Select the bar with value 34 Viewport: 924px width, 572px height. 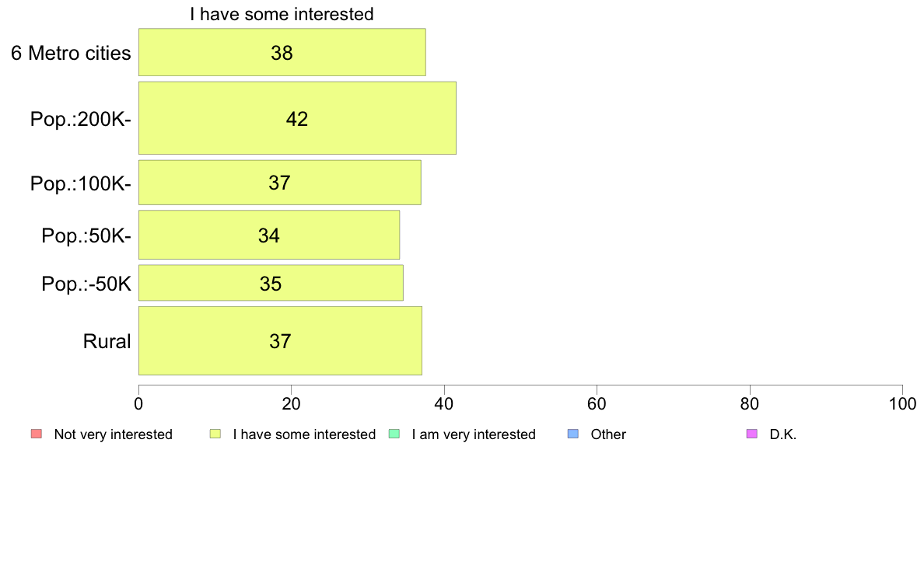pyautogui.click(x=269, y=235)
